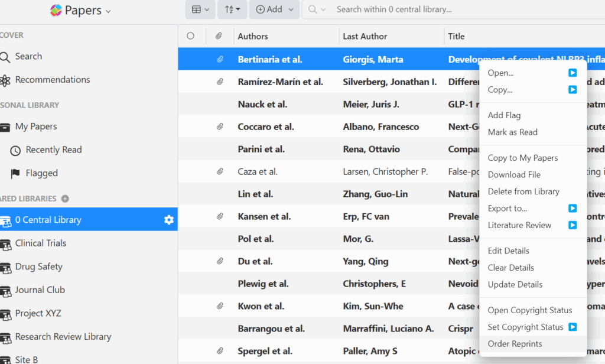The height and width of the screenshot is (364, 605).
Task: Expand the Set Copyright Status submenu arrow
Action: point(572,327)
